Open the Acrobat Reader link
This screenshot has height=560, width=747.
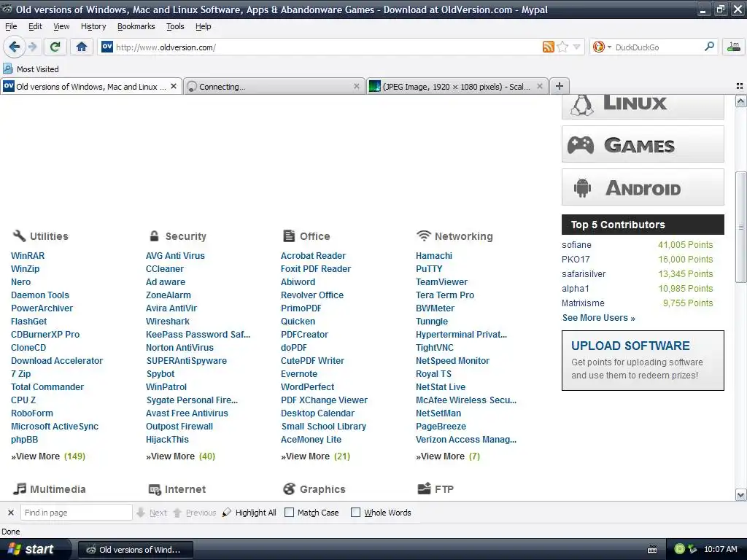click(x=313, y=256)
